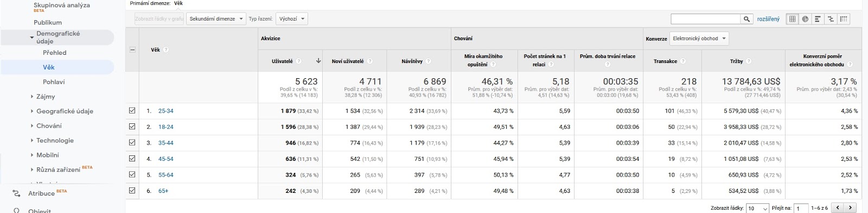868x213 pixels.
Task: Switch to performance bar view icon
Action: (818, 19)
